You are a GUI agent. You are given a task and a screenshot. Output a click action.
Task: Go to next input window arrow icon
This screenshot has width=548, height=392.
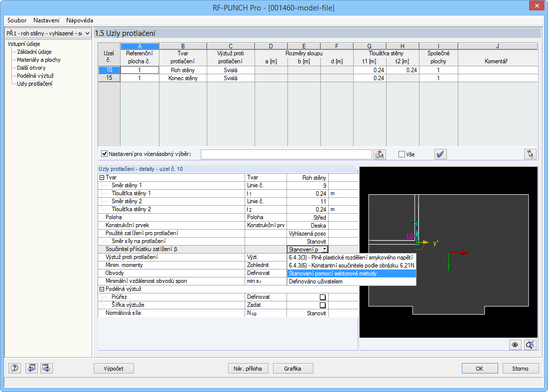coord(46,368)
